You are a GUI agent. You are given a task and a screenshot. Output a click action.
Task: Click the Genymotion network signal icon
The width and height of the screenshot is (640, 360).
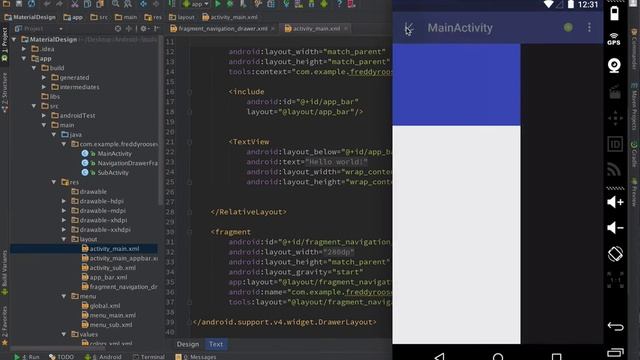click(x=614, y=169)
